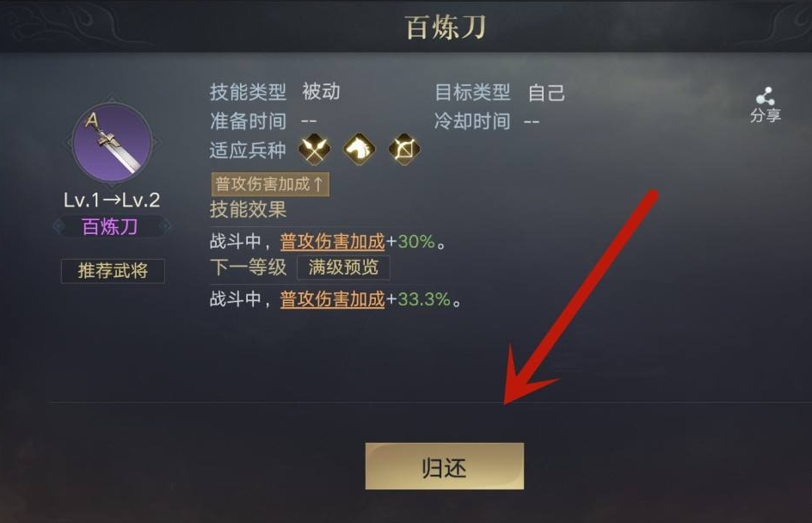Tap the 普攻伤害加成↑ effect tag
This screenshot has width=812, height=523.
coord(270,184)
